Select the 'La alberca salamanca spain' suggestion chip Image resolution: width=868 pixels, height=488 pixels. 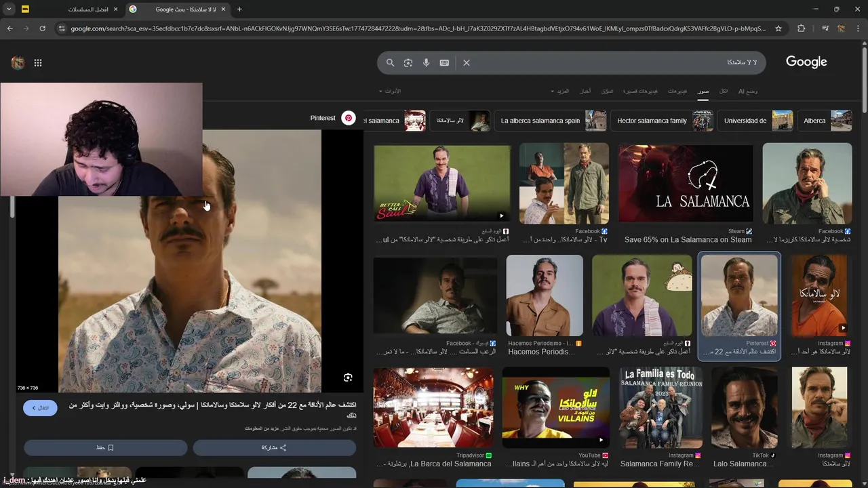click(x=551, y=121)
